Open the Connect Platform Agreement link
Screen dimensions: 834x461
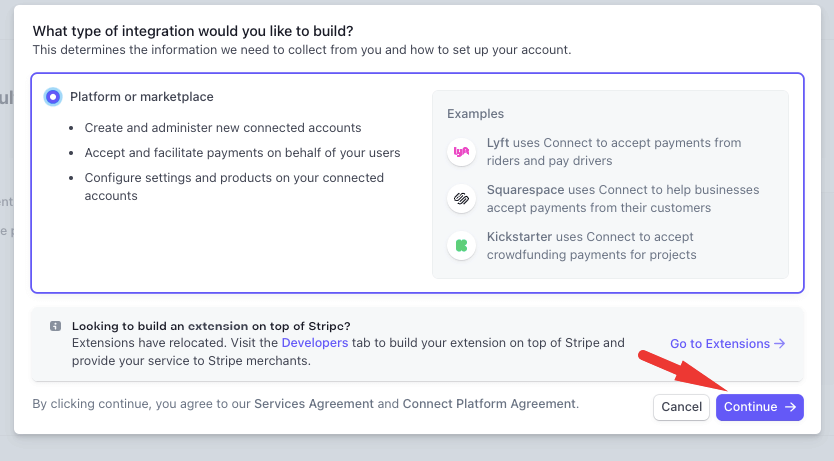coord(489,404)
